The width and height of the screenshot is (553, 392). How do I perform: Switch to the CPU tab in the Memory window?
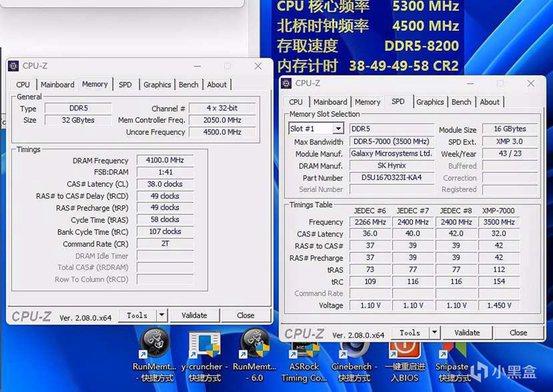point(23,85)
